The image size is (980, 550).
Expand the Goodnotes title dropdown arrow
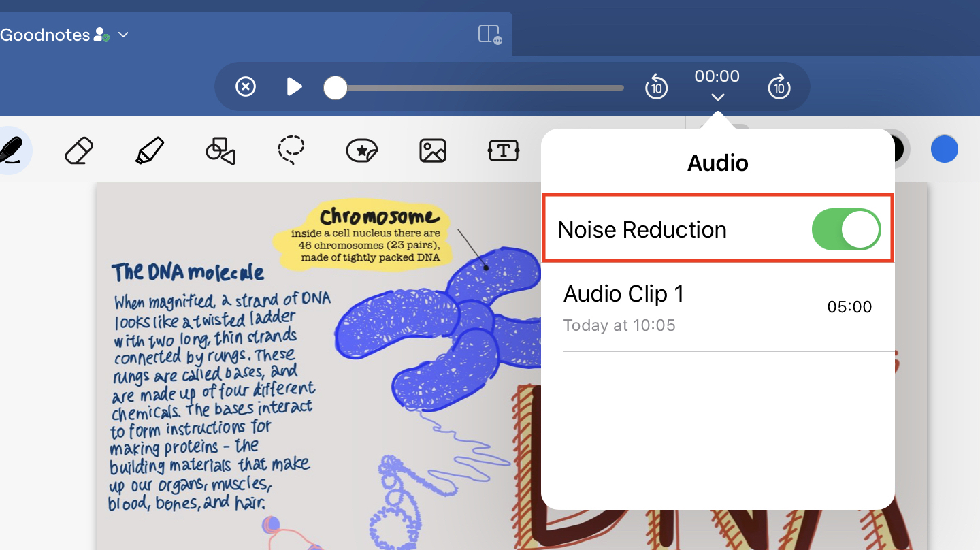[x=123, y=35]
